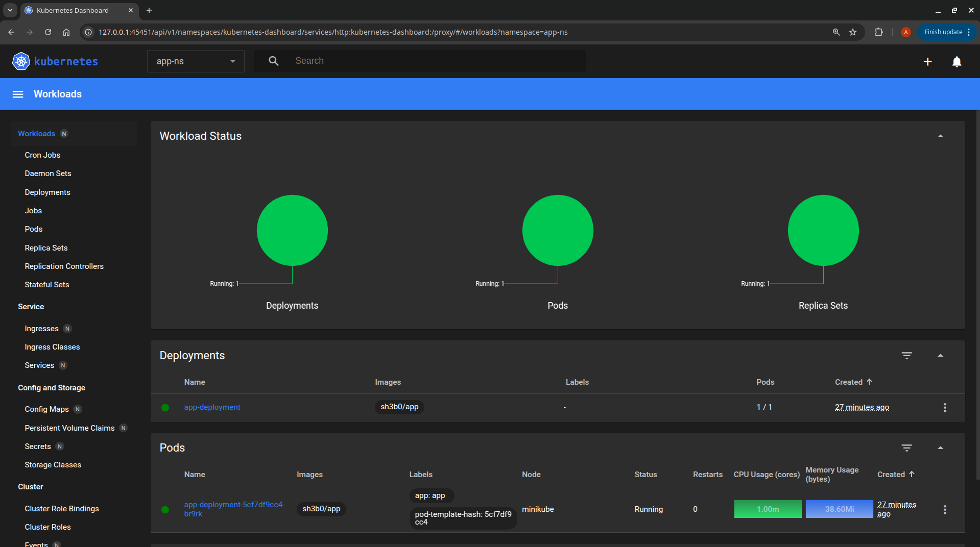Image resolution: width=980 pixels, height=547 pixels.
Task: Open a new browser tab
Action: pos(149,10)
